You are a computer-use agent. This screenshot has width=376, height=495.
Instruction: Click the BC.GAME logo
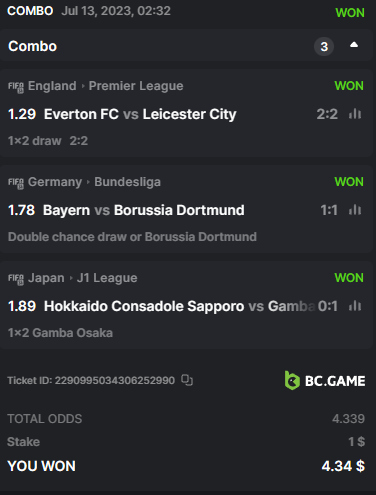325,380
